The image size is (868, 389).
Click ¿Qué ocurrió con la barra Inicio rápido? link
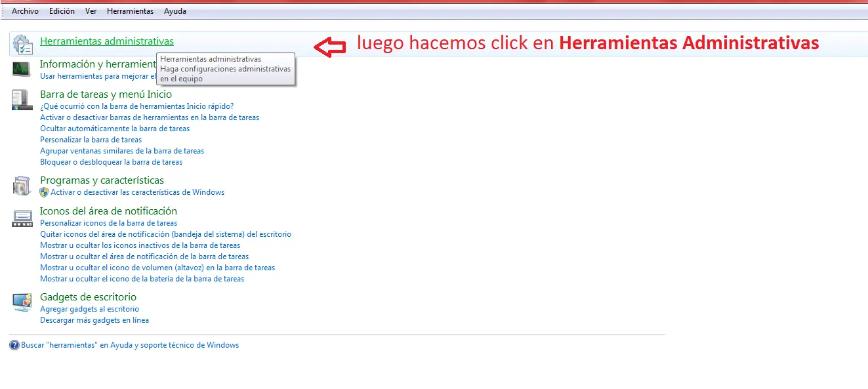tap(137, 106)
